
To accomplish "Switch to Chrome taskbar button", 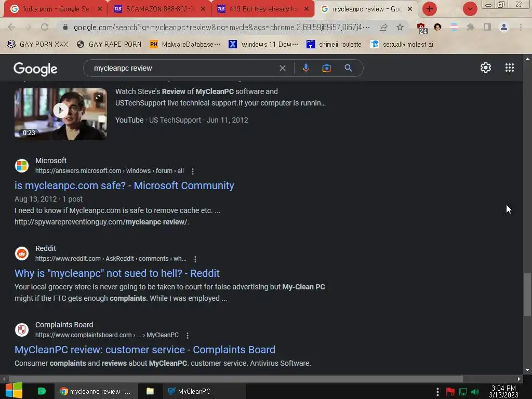I will (x=96, y=391).
